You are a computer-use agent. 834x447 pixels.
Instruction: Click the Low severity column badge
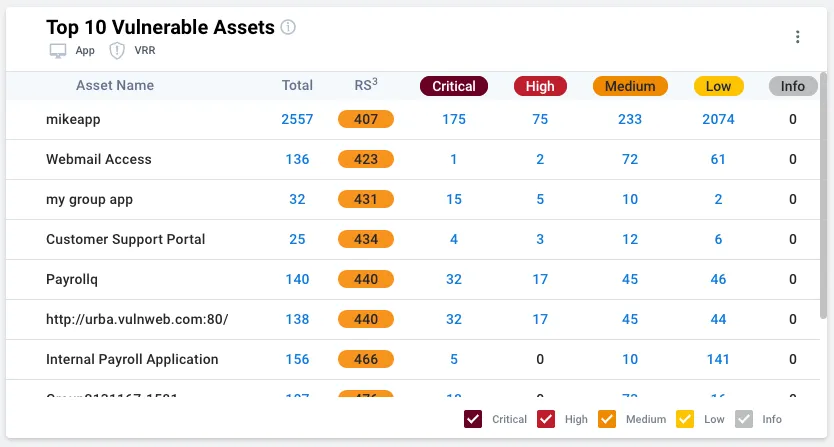(719, 86)
